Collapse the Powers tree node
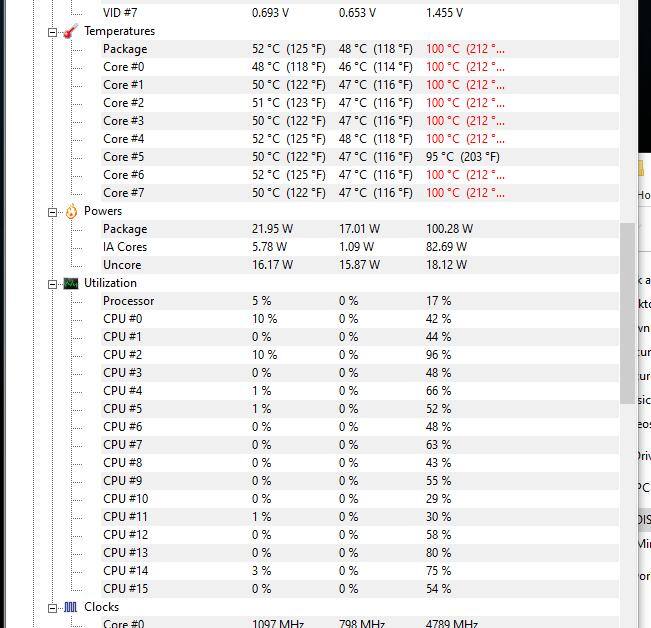Viewport: 651px width, 628px height. click(53, 211)
